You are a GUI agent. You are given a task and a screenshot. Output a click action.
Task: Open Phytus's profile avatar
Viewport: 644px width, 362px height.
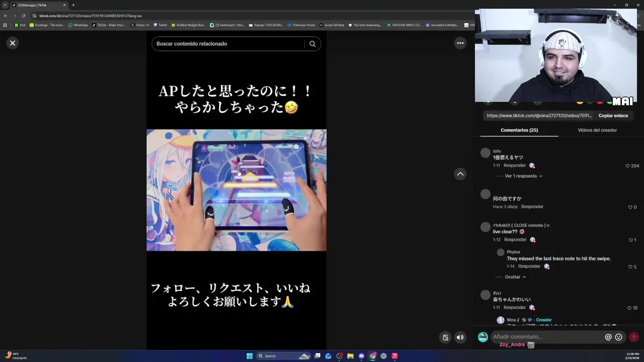coord(500,252)
